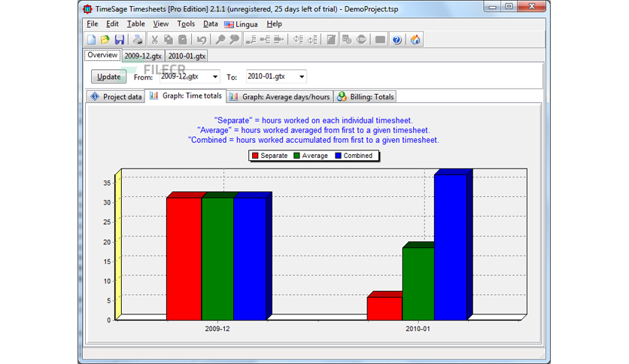Screen dimensions: 629x364
Task: Open the Project data tab
Action: point(116,96)
